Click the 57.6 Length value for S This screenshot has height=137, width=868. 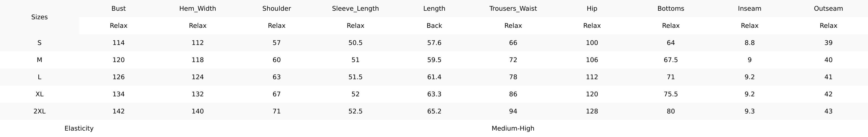pos(434,43)
